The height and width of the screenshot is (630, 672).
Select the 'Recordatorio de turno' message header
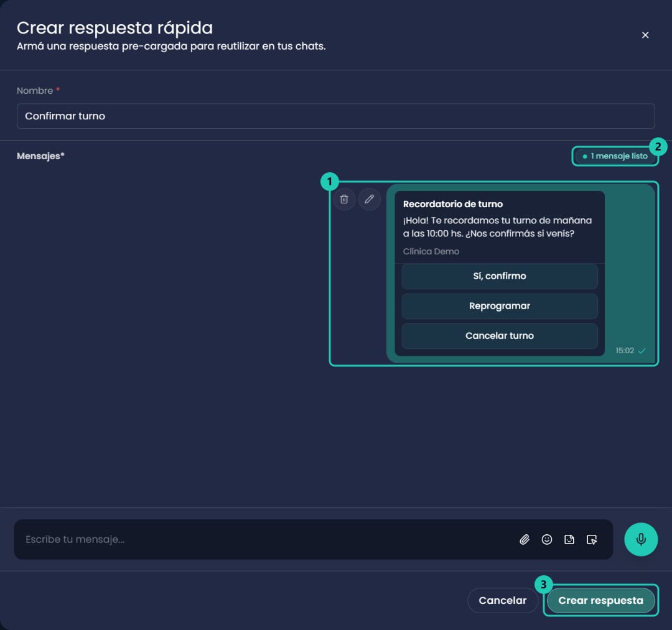[x=453, y=204]
